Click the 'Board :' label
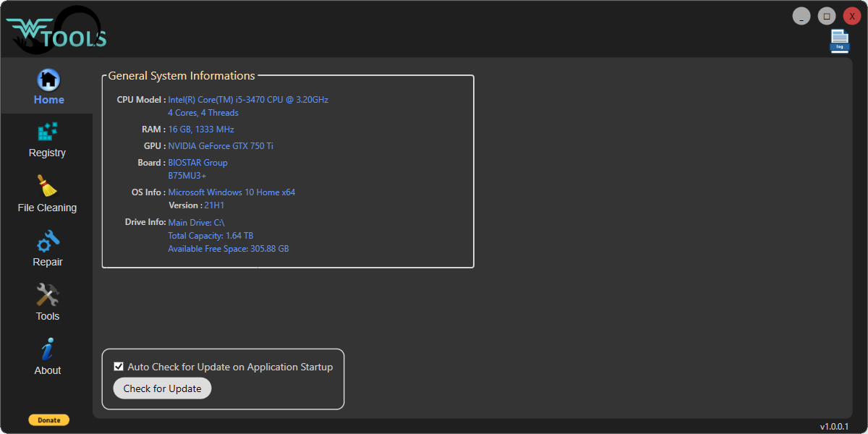The width and height of the screenshot is (868, 434). coord(151,163)
